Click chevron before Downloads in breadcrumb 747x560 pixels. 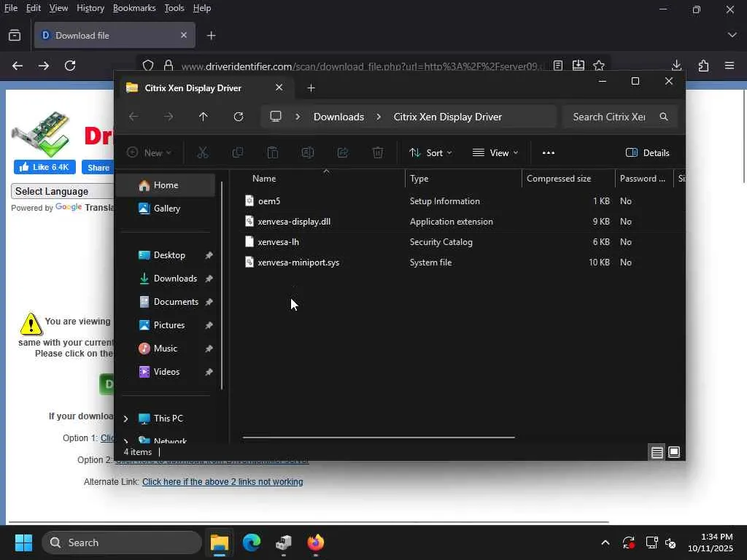(298, 117)
